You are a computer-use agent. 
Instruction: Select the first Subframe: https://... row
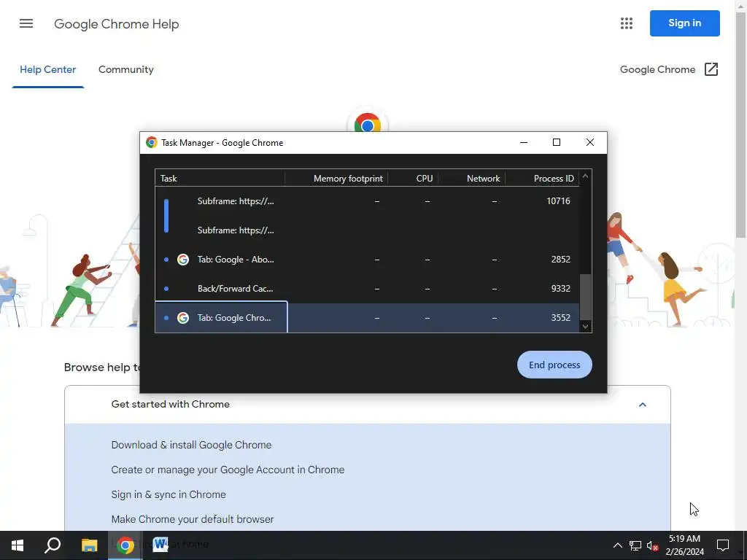pos(367,201)
